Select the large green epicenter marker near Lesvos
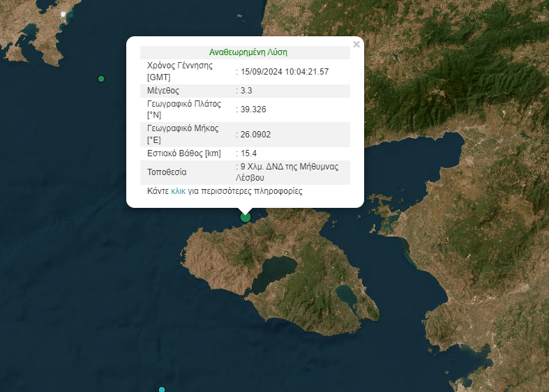Screen dimensions: 549x392 246,218
